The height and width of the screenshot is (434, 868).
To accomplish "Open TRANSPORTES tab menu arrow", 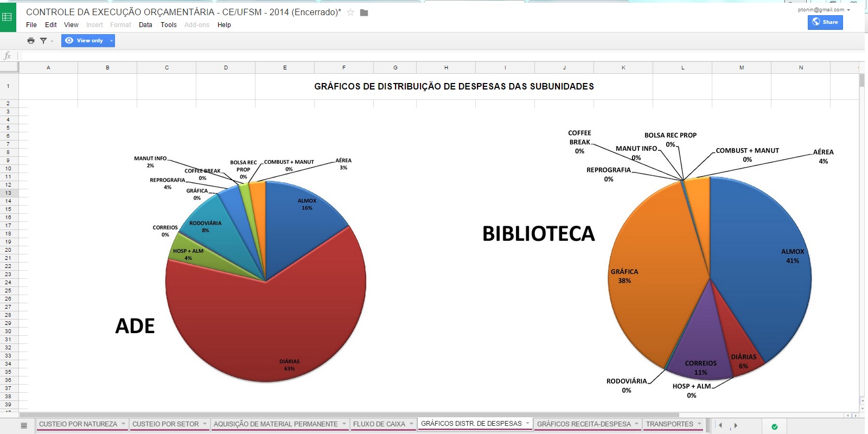I will click(699, 424).
